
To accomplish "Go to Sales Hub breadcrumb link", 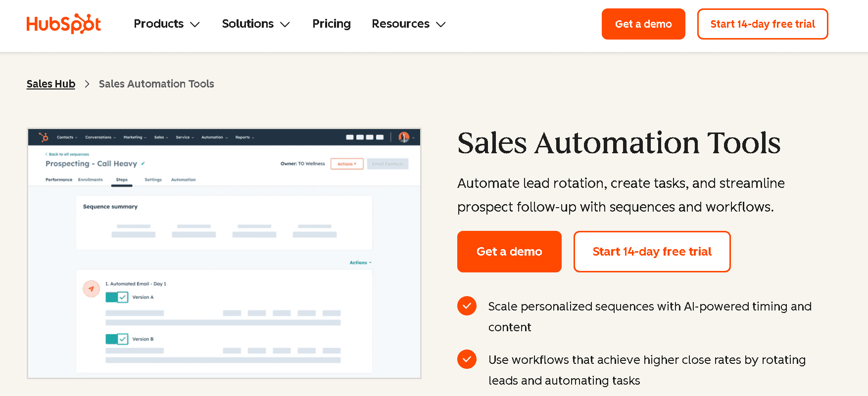I will pos(51,84).
